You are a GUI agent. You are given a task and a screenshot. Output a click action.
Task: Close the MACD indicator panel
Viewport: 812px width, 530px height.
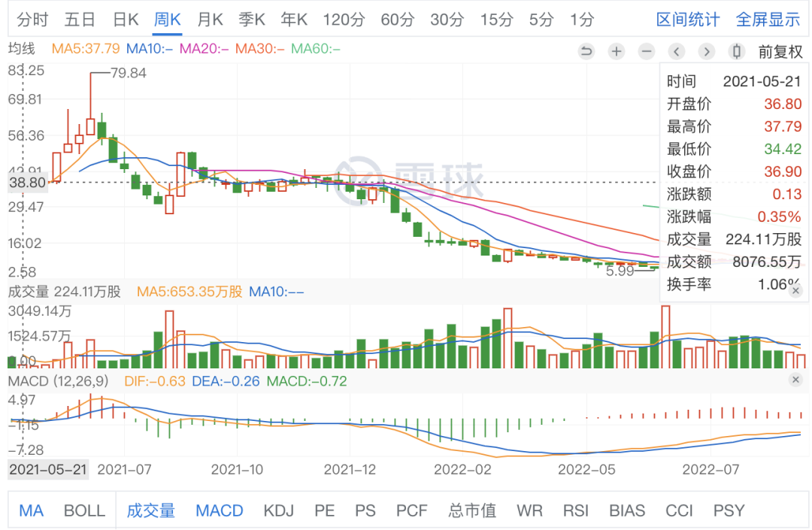coord(796,380)
